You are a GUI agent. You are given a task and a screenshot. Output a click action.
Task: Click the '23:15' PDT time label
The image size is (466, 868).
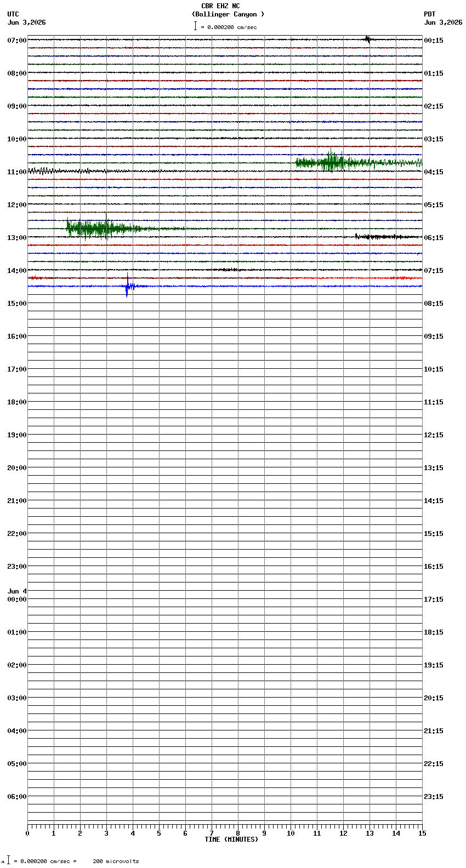point(434,796)
